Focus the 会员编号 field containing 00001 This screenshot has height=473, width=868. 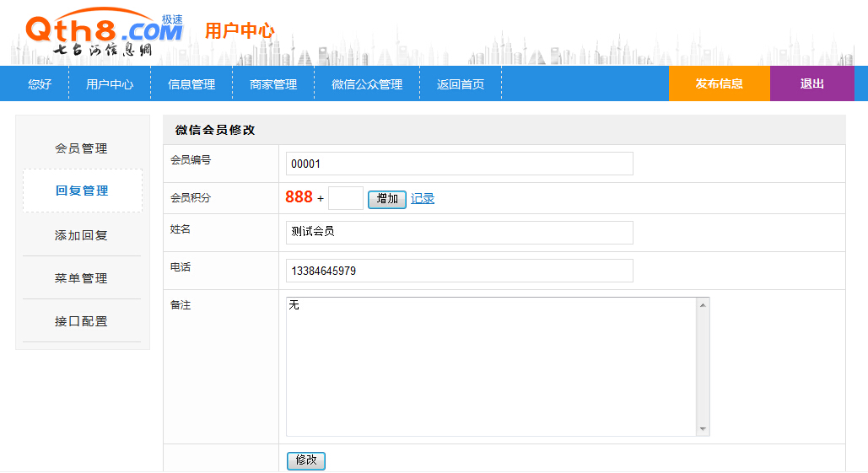459,164
